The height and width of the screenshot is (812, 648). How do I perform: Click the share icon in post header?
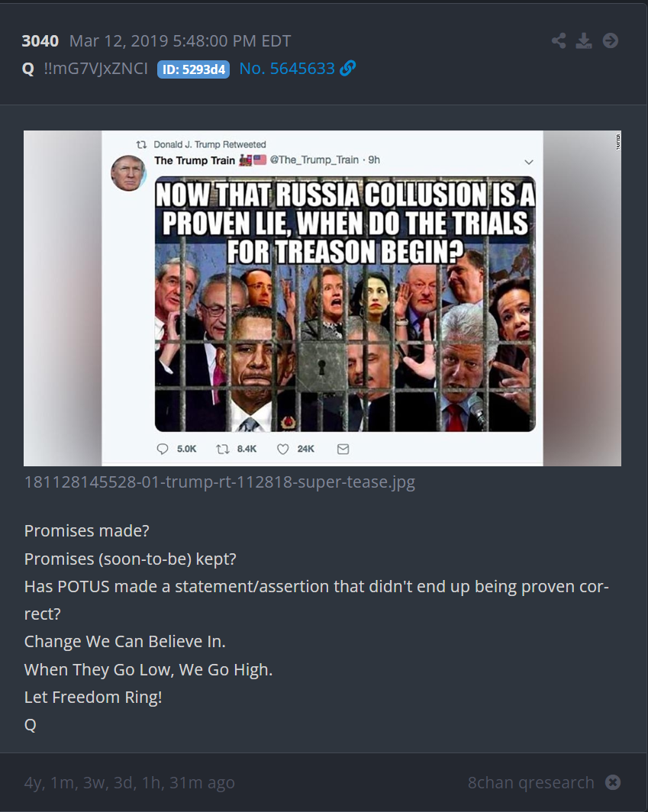click(559, 40)
